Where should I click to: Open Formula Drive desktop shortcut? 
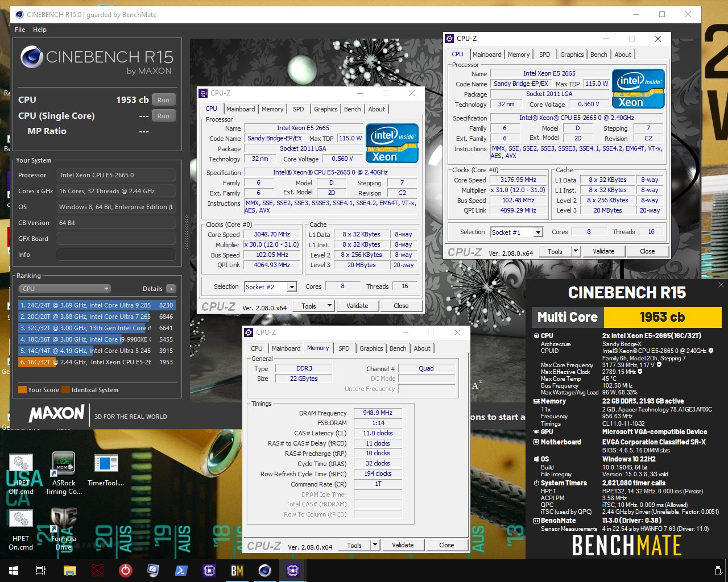(x=64, y=530)
